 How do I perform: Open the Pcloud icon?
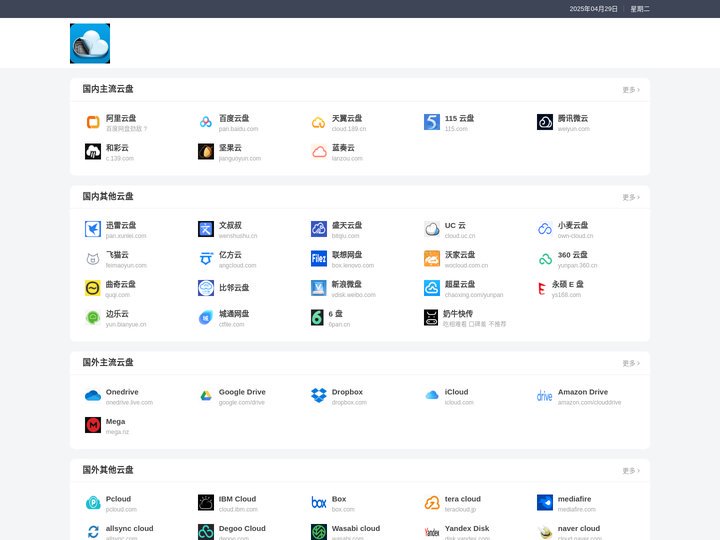pyautogui.click(x=93, y=503)
